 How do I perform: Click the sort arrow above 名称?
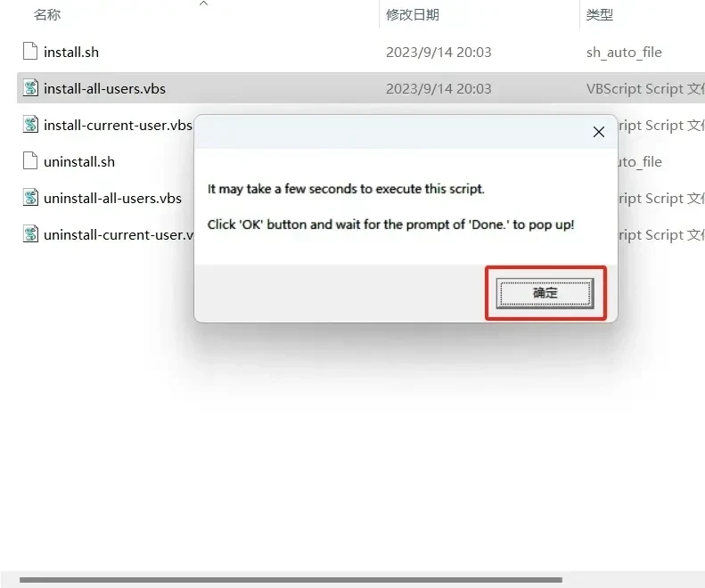click(204, 4)
